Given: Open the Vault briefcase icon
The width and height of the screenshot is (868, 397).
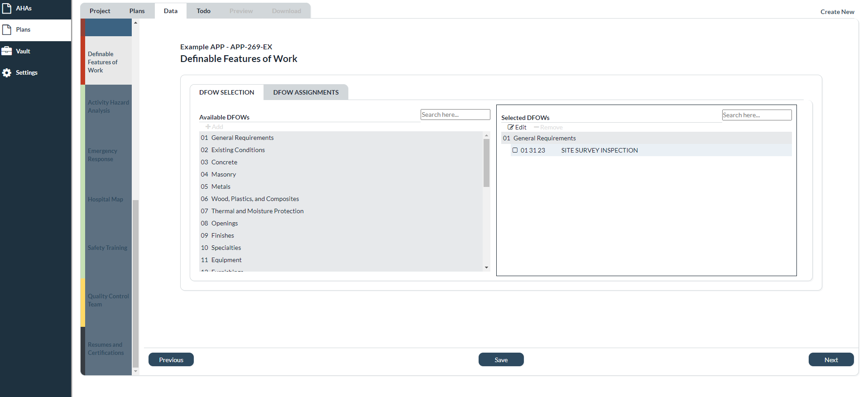Looking at the screenshot, I should (7, 51).
